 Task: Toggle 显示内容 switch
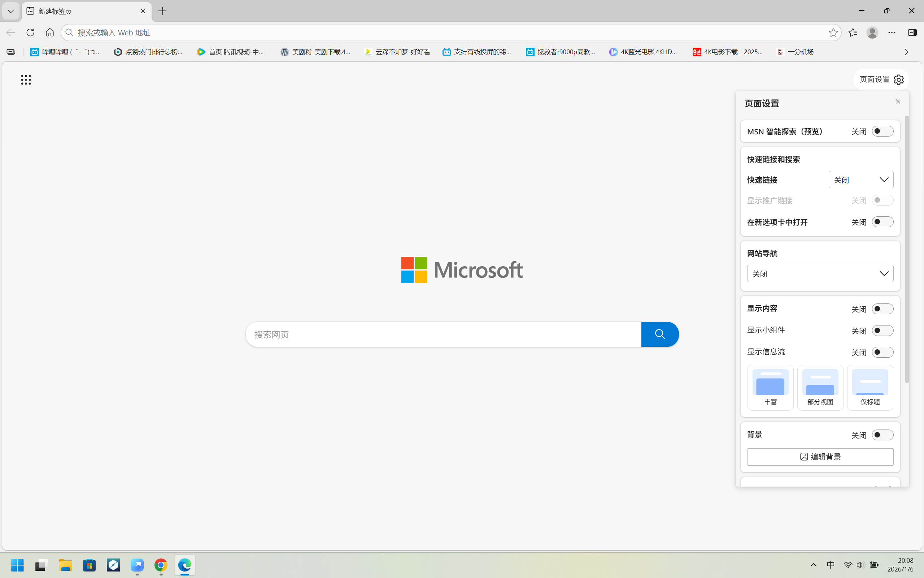click(x=883, y=309)
